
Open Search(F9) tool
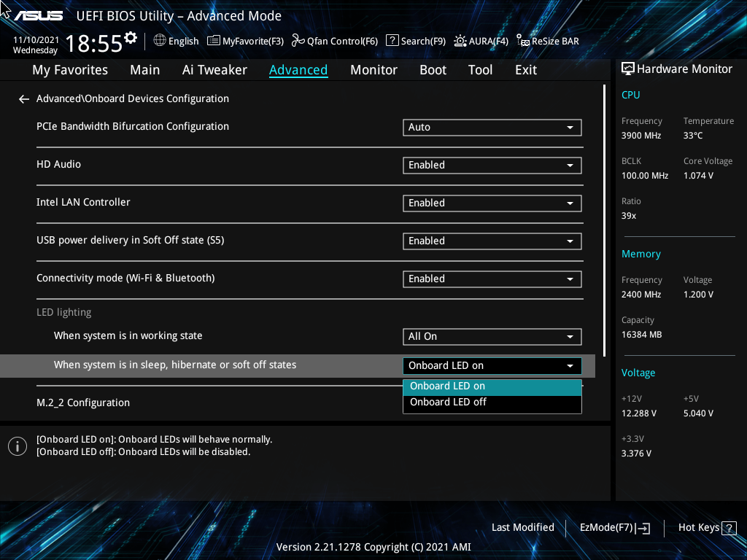click(x=415, y=41)
